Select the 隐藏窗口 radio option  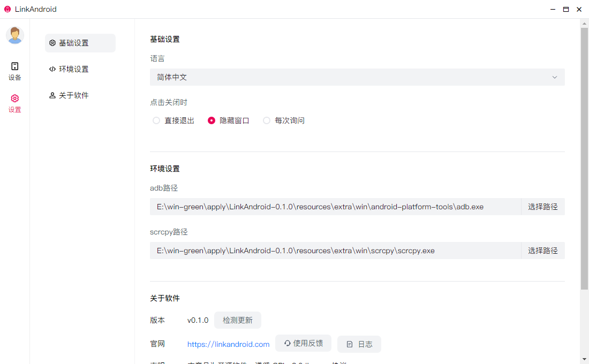click(212, 120)
